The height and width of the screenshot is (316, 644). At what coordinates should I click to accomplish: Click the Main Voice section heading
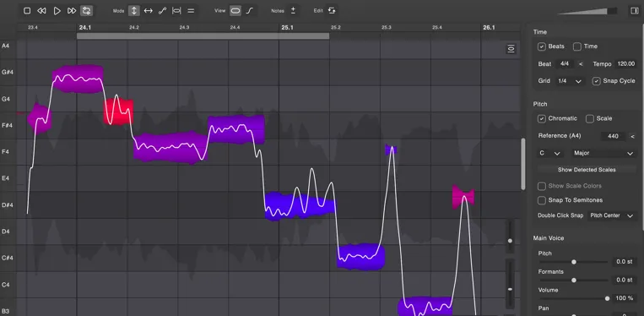[x=549, y=238]
